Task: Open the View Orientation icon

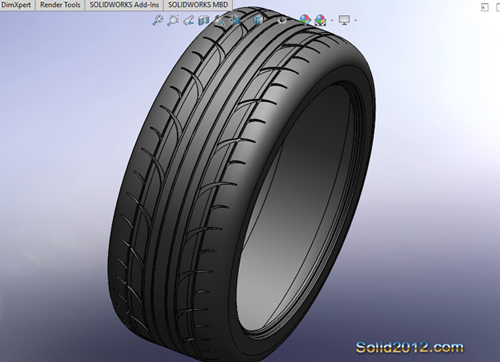Action: tap(236, 20)
